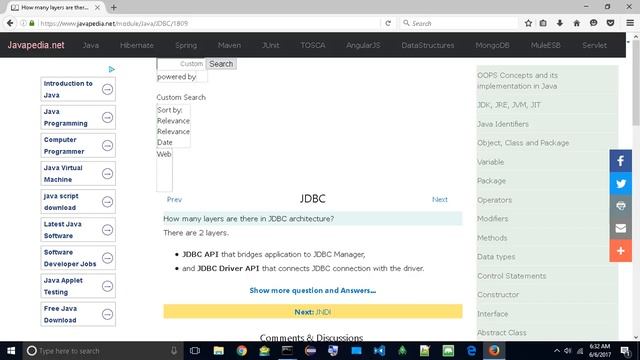Share the page on Facebook
Screen dimensions: 640x360
click(620, 161)
